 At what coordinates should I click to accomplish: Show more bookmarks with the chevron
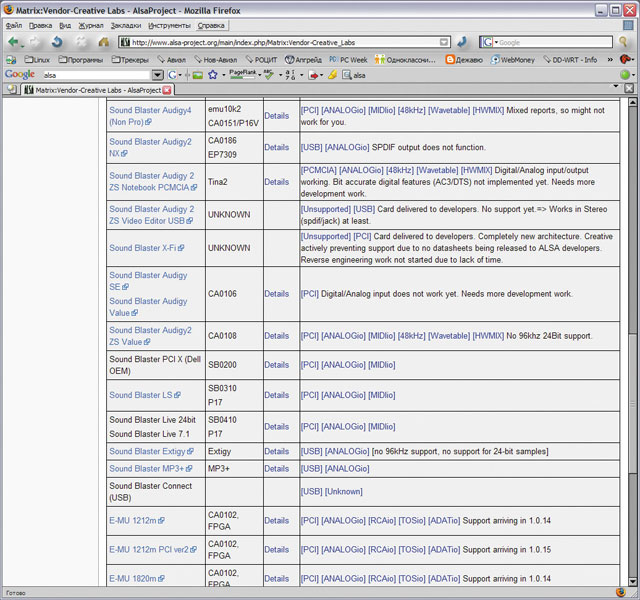click(x=610, y=60)
